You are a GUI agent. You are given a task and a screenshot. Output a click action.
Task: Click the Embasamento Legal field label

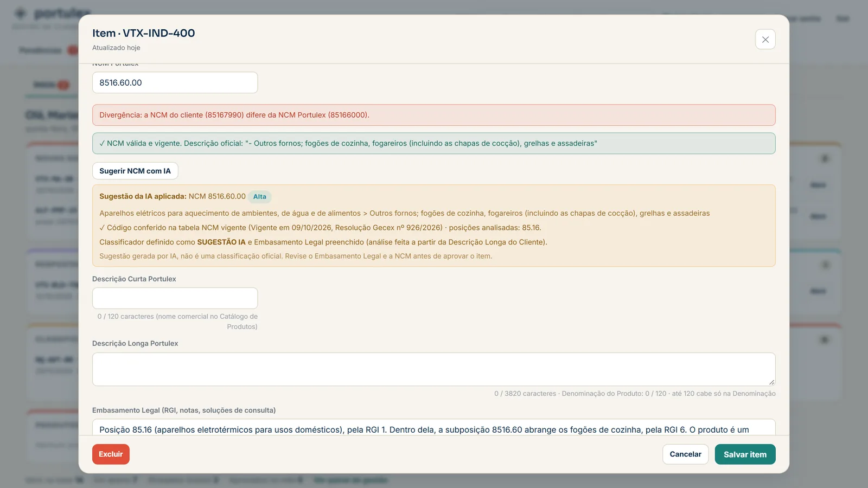[184, 410]
